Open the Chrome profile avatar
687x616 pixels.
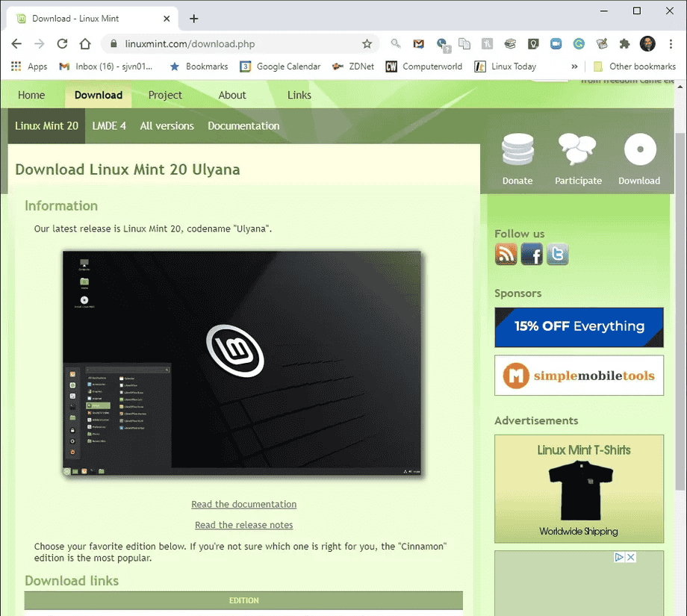[x=647, y=43]
